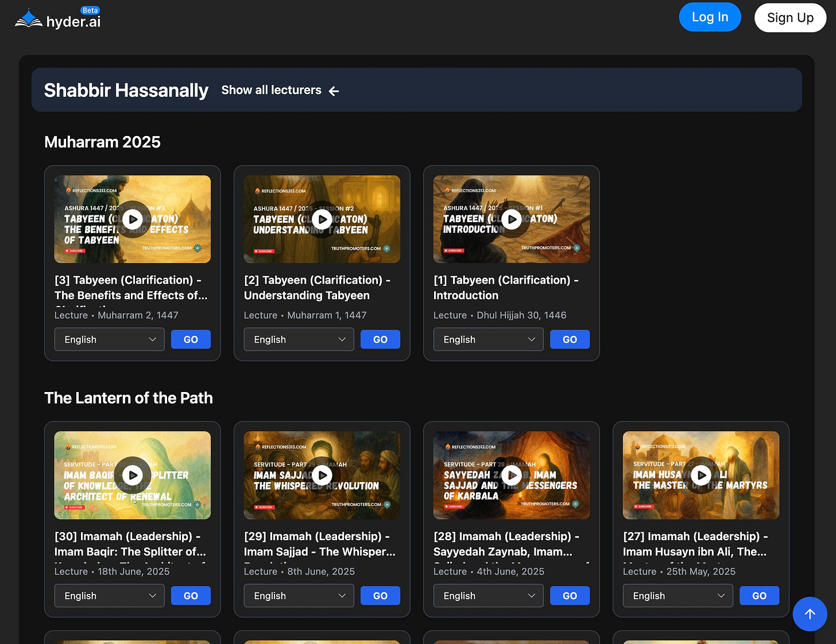This screenshot has width=836, height=644.
Task: Click the Muharram 2025 section heading
Action: [102, 142]
